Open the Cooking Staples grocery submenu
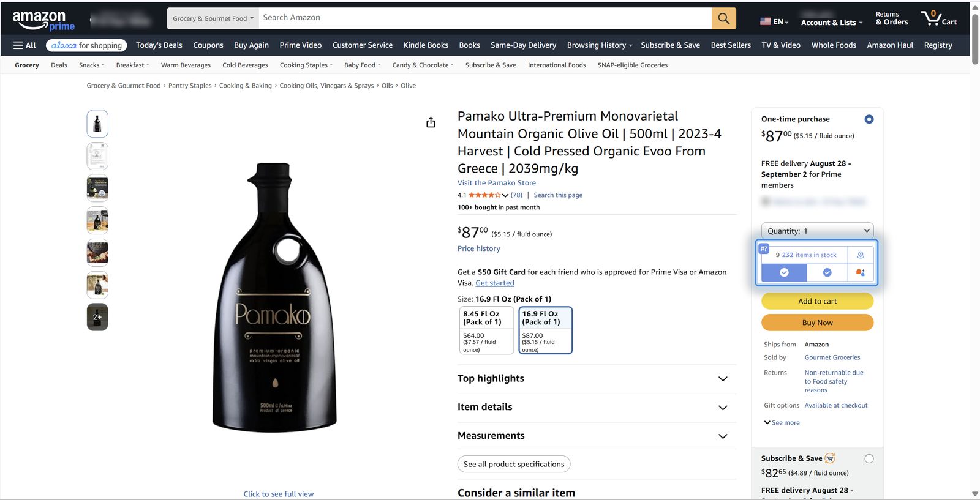 point(306,65)
